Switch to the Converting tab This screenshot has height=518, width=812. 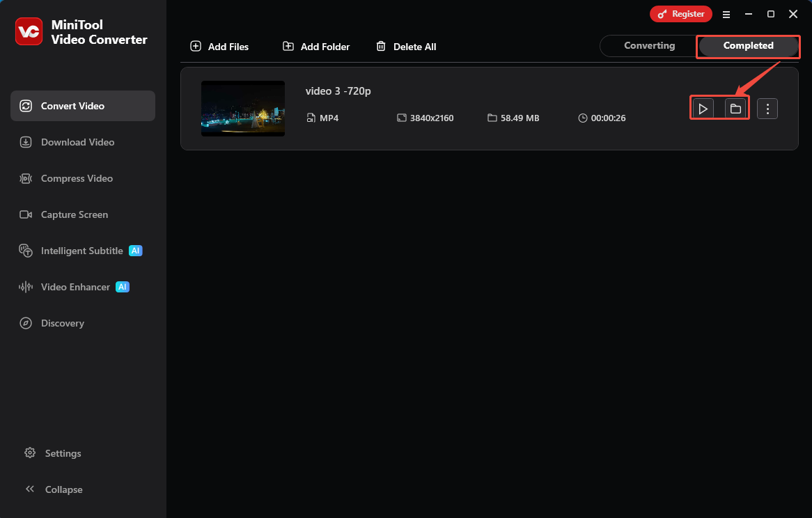coord(650,45)
